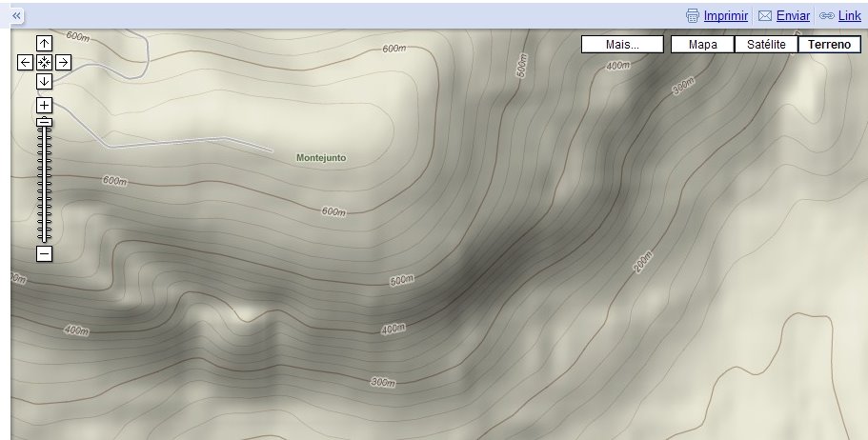
Task: Zoom out with the minus button
Action: 44,253
